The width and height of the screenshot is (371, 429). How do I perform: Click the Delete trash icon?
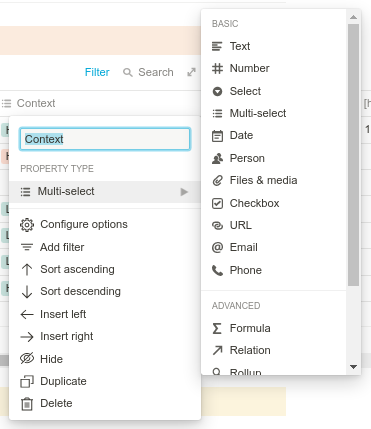tap(27, 404)
